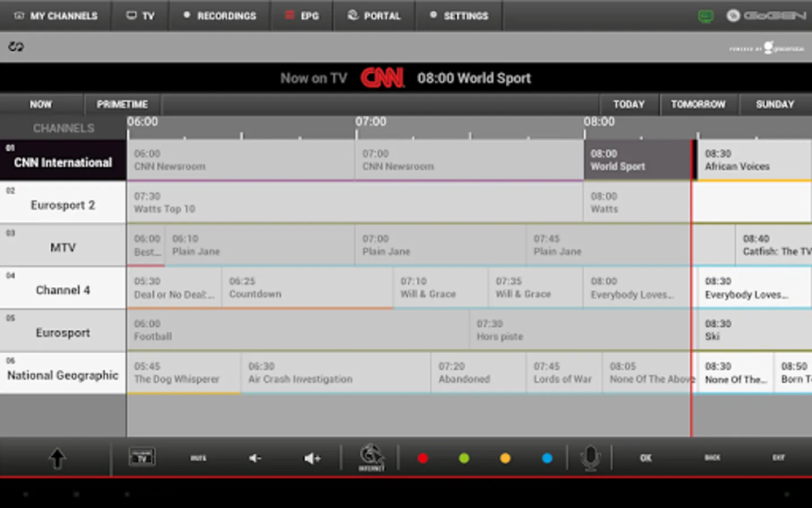Select the EPG tab
The height and width of the screenshot is (508, 812).
(302, 16)
